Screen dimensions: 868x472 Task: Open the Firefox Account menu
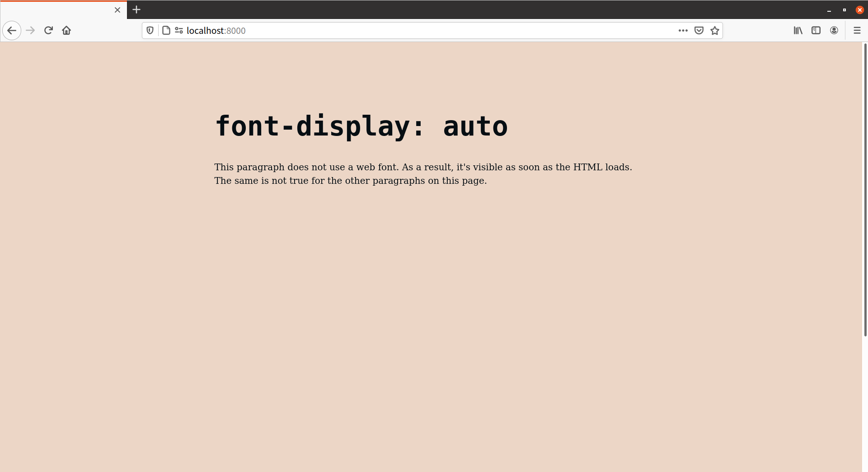coord(834,30)
